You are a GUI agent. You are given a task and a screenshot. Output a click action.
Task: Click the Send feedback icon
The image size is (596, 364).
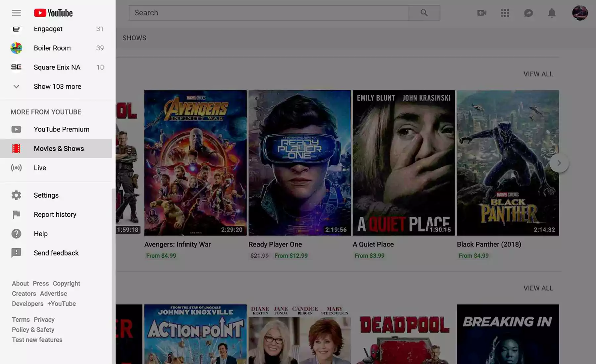pyautogui.click(x=16, y=253)
